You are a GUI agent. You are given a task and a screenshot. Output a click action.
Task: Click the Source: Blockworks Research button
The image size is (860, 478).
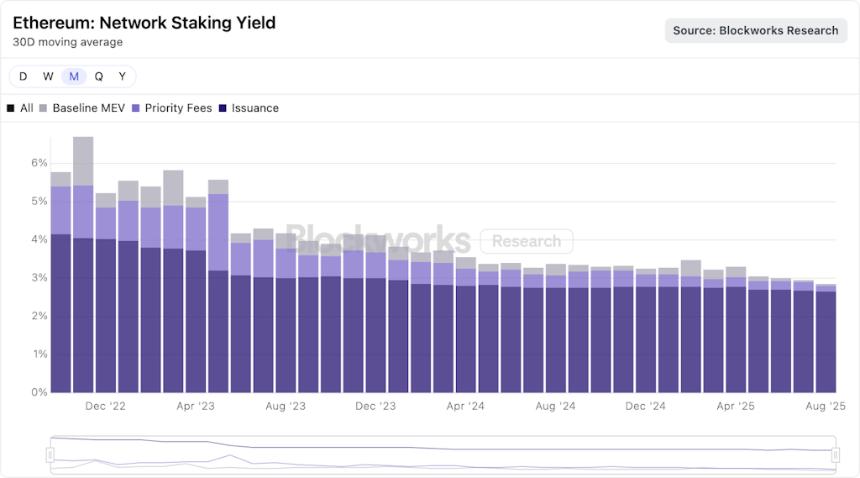pyautogui.click(x=755, y=30)
